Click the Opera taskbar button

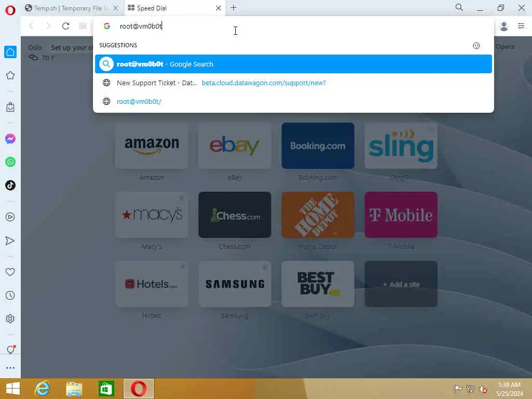[138, 389]
